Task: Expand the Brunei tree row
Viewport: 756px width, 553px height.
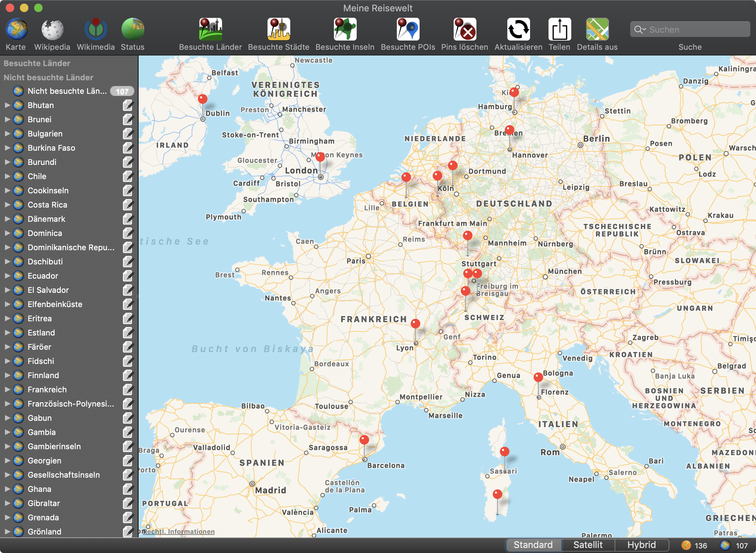Action: [x=7, y=119]
